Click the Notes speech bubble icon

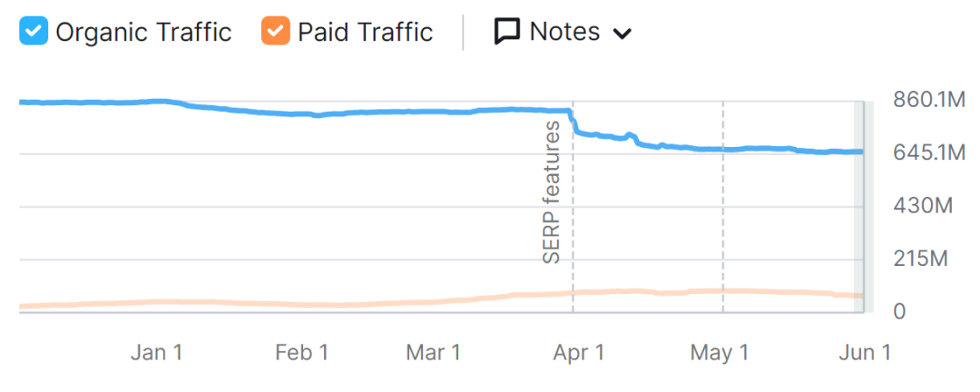pyautogui.click(x=506, y=33)
